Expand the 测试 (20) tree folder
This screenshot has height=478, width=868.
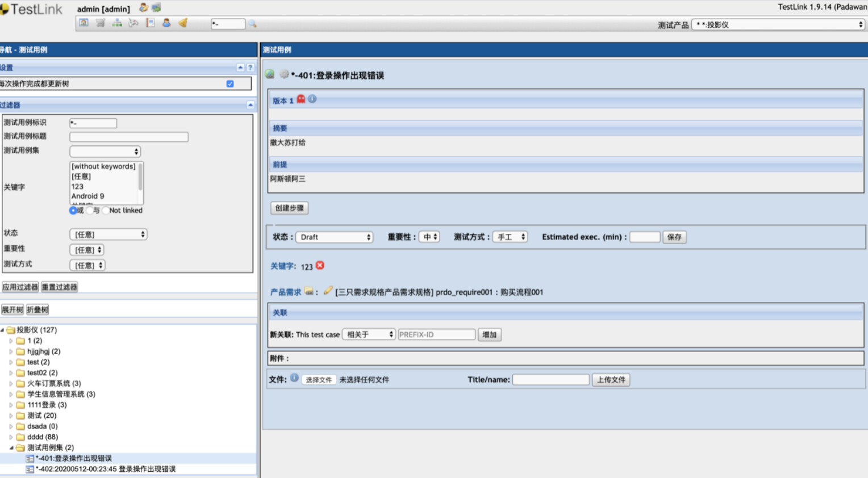pyautogui.click(x=11, y=416)
